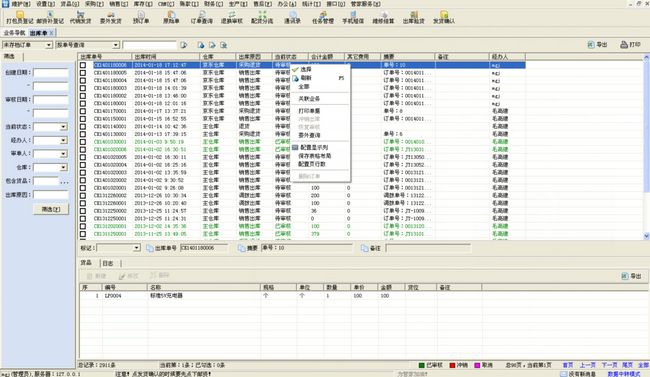Tick the checkbox for selected row CK1401180006
This screenshot has height=377, width=650.
[83, 65]
